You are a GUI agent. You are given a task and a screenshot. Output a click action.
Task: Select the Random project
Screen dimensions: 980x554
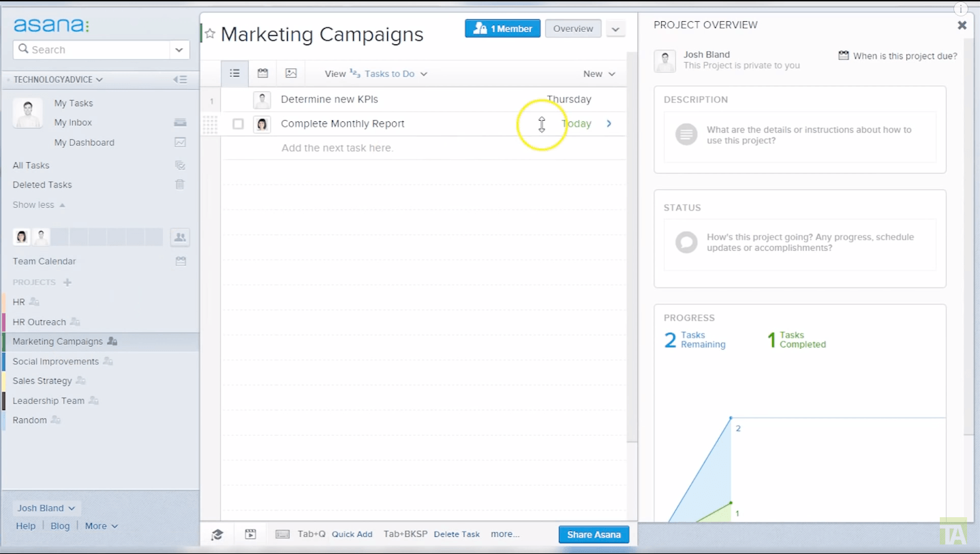[29, 420]
